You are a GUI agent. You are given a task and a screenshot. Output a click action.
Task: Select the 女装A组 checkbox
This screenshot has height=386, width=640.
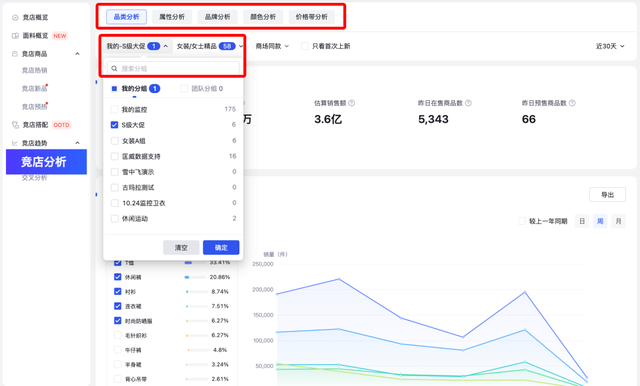pyautogui.click(x=115, y=141)
